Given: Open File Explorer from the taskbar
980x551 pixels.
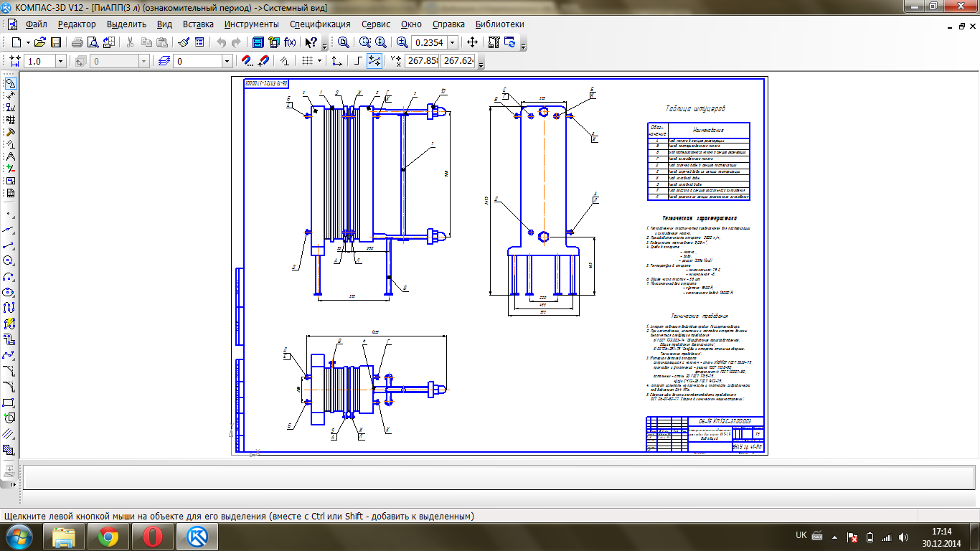Looking at the screenshot, I should 65,537.
